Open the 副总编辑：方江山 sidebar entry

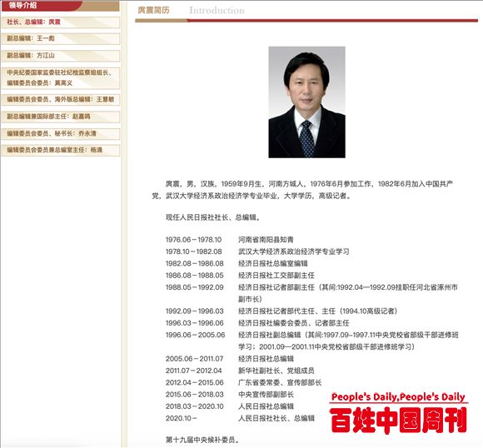click(60, 56)
